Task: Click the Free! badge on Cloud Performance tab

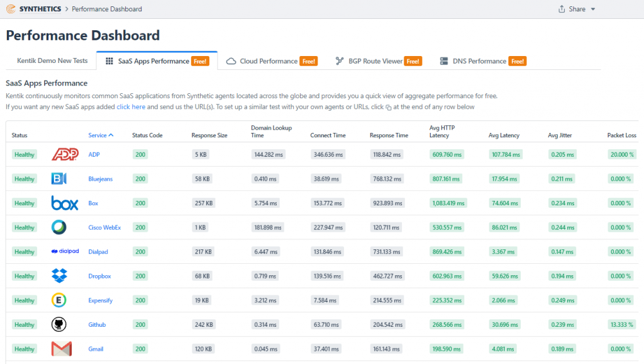Action: [x=308, y=61]
